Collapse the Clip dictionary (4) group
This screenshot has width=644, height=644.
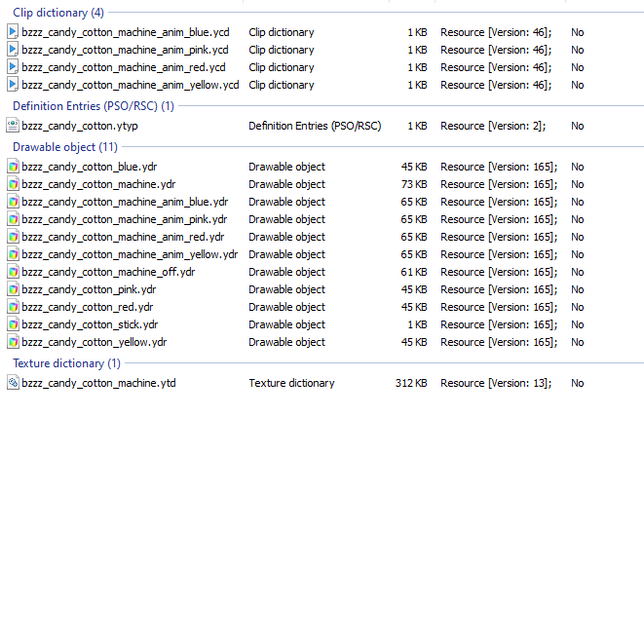pyautogui.click(x=58, y=13)
